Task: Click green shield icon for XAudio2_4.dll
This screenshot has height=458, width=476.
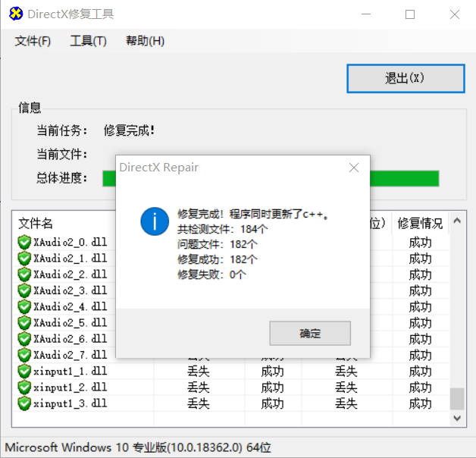Action: tap(24, 307)
